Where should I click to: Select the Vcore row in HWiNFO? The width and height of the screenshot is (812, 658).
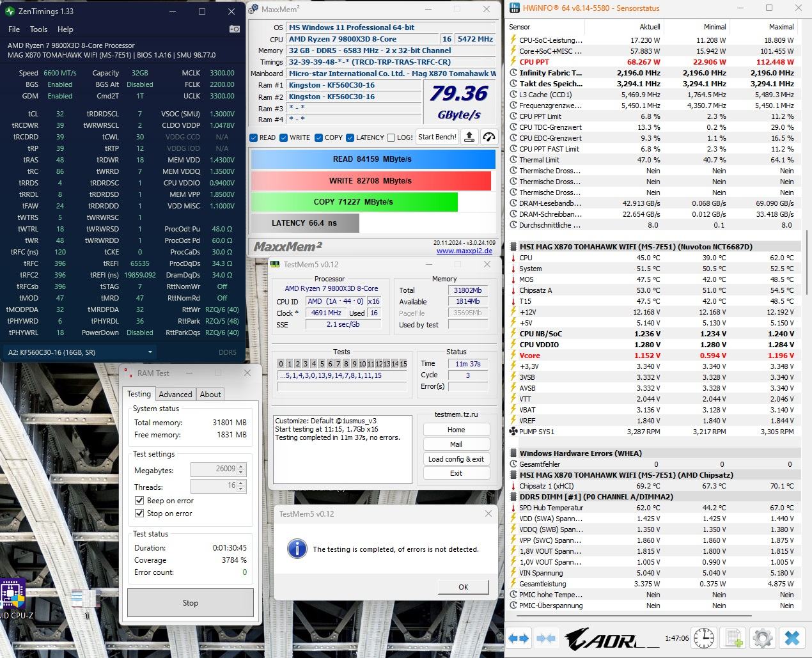pos(655,356)
